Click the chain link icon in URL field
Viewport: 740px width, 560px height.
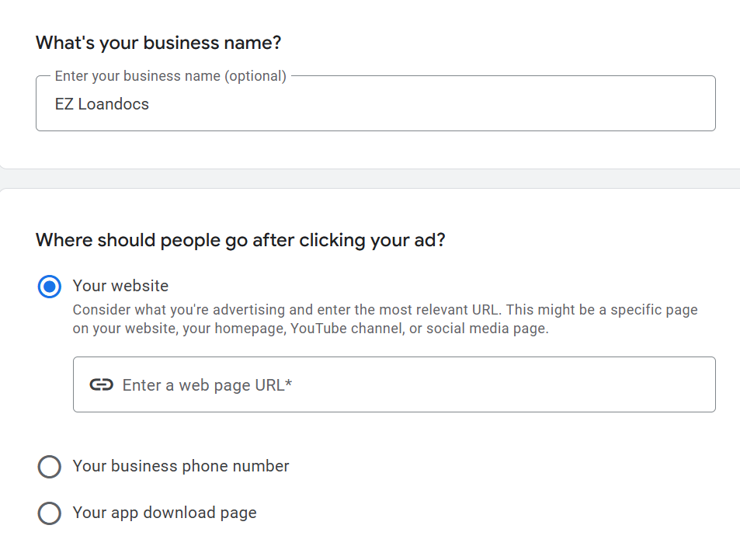point(101,384)
